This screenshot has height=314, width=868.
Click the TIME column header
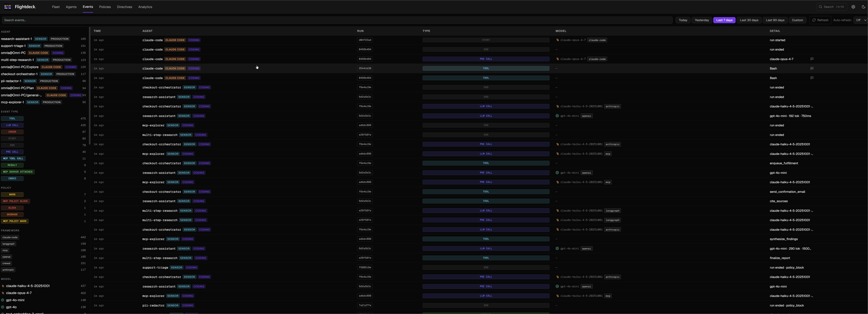pos(97,31)
